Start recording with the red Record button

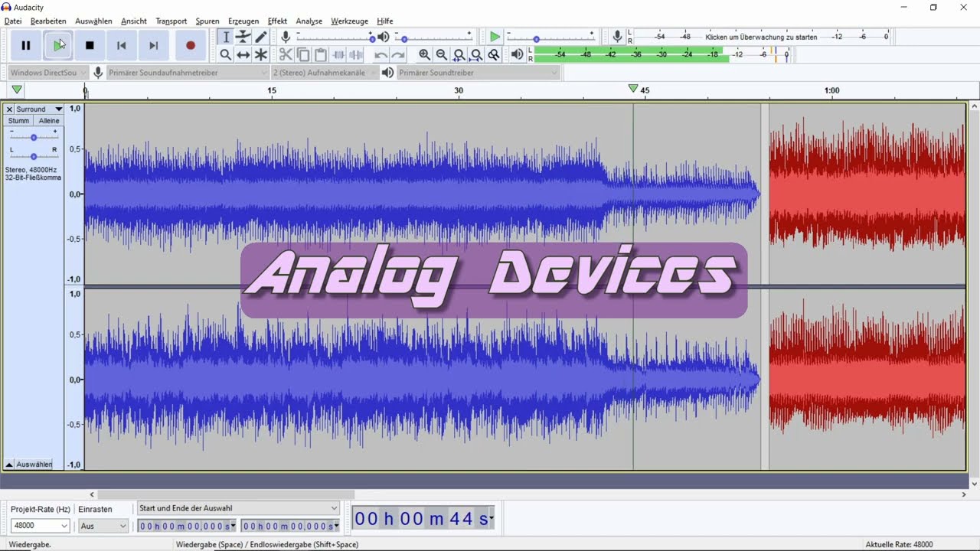point(191,45)
